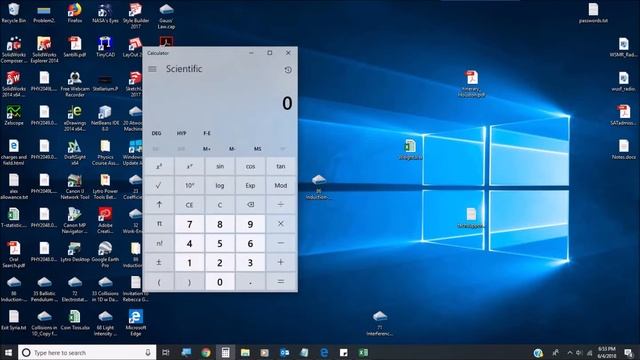Click the multiply operator key
This screenshot has width=640, height=360.
click(x=281, y=224)
